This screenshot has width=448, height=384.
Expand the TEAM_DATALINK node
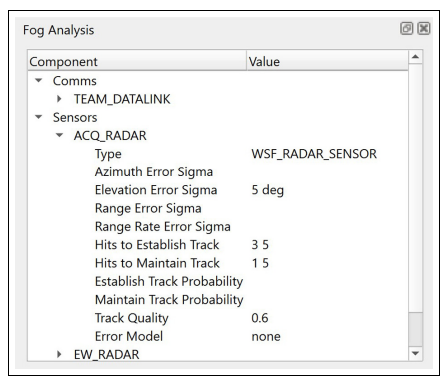click(59, 99)
